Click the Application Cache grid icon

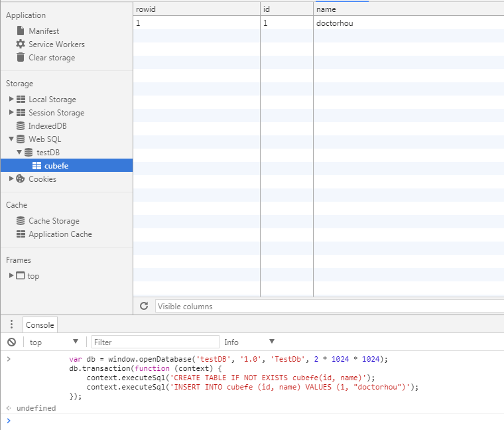pos(21,234)
